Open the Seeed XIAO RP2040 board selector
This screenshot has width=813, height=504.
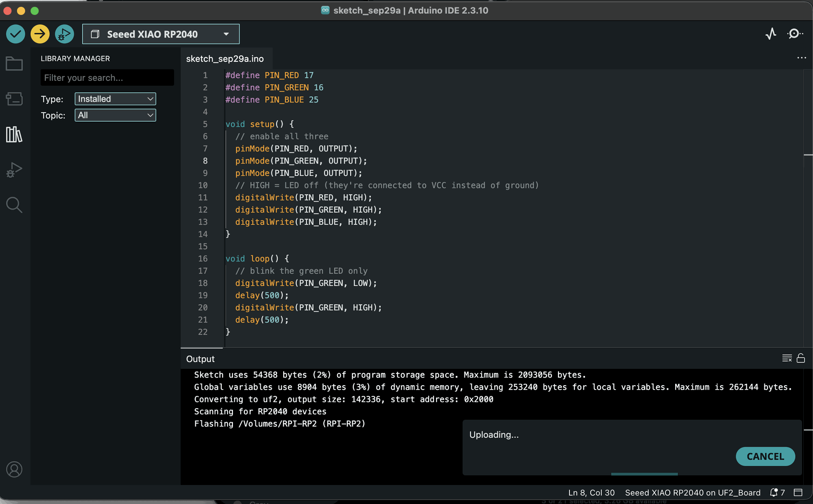[161, 34]
